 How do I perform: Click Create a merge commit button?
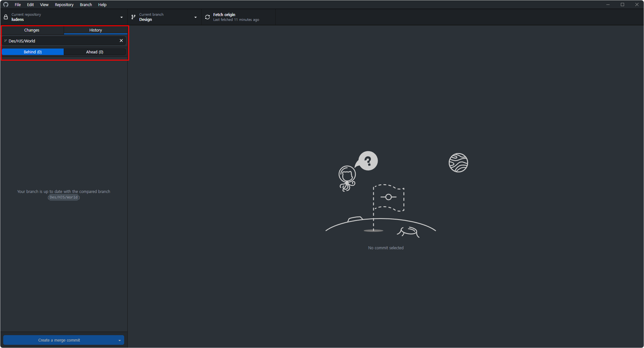[59, 340]
